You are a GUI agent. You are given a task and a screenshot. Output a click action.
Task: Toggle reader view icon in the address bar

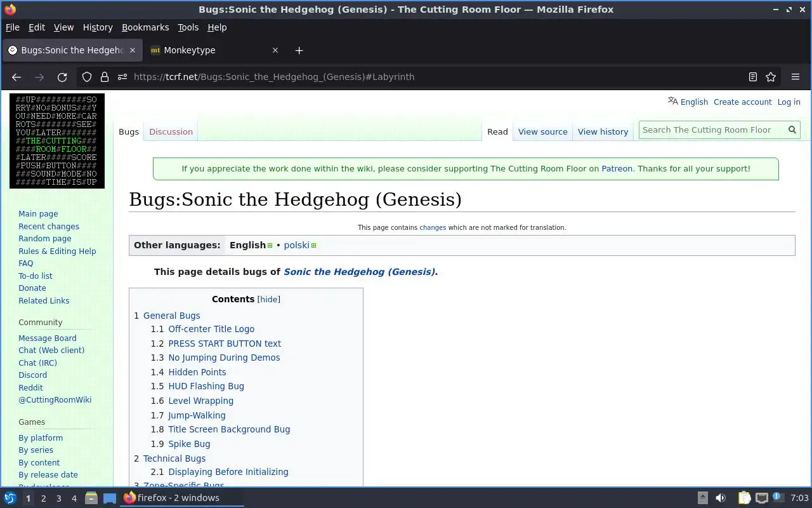[753, 77]
